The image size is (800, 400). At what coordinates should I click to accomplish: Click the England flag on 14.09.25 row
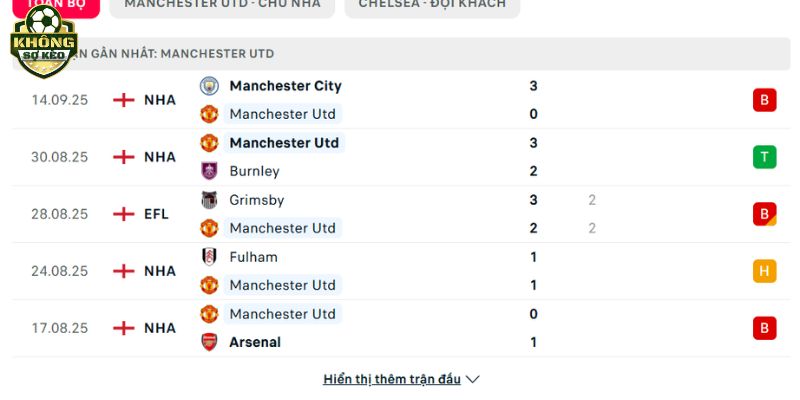[x=123, y=100]
